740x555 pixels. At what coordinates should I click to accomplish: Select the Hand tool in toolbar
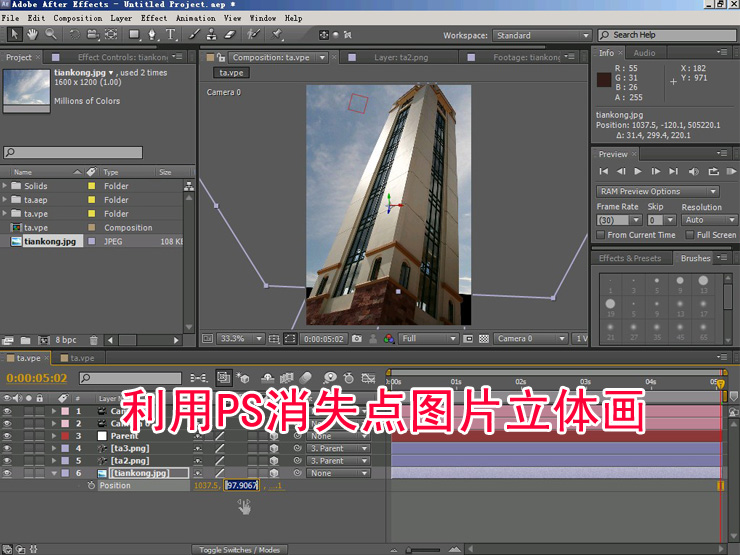(x=33, y=34)
